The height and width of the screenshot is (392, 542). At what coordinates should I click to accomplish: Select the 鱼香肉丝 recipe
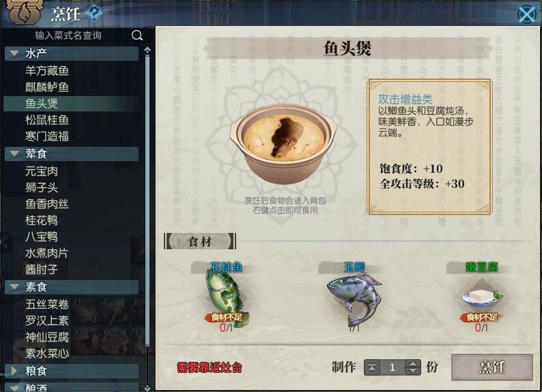pyautogui.click(x=47, y=204)
